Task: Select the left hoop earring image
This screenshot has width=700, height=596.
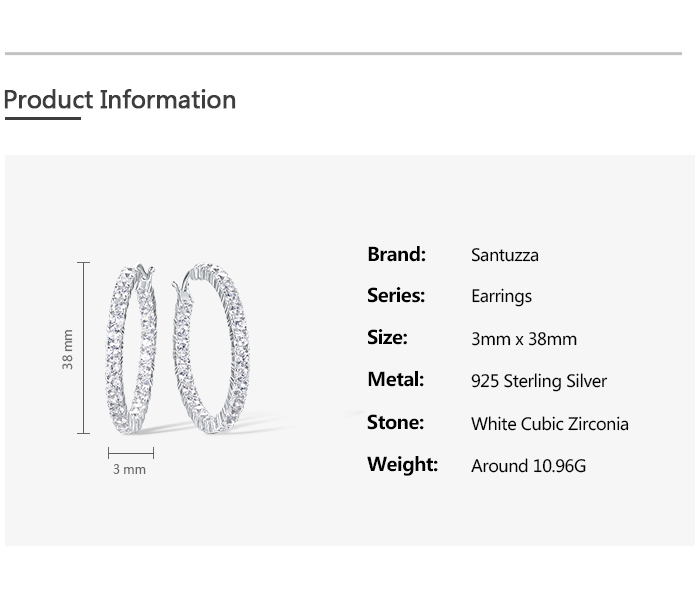Action: click(131, 348)
